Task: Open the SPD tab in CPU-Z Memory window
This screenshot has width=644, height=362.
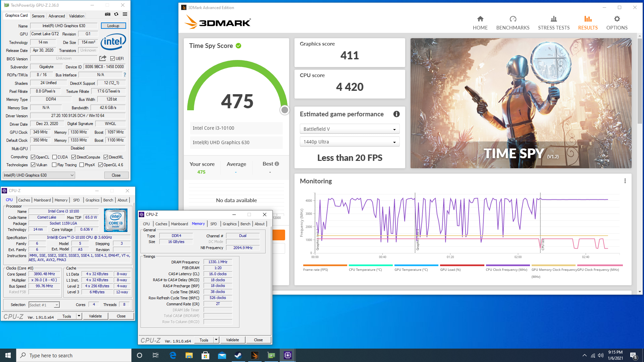Action: [214, 224]
